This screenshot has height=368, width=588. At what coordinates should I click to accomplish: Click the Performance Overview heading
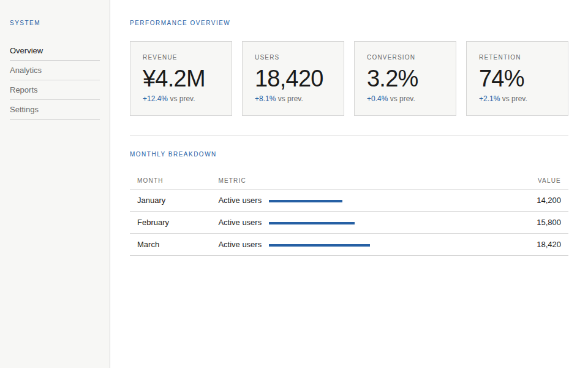point(179,23)
